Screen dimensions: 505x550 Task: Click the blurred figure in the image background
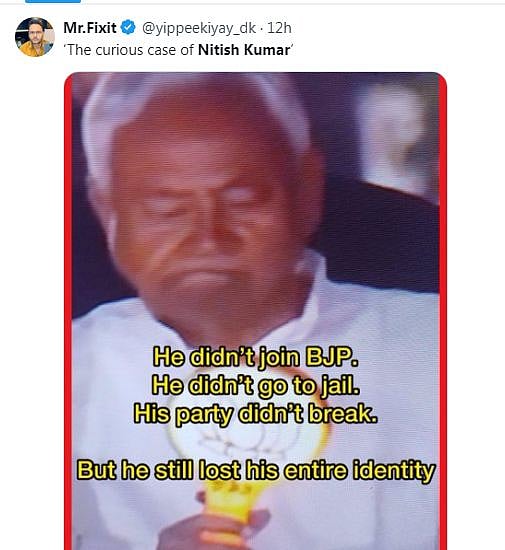(x=396, y=140)
